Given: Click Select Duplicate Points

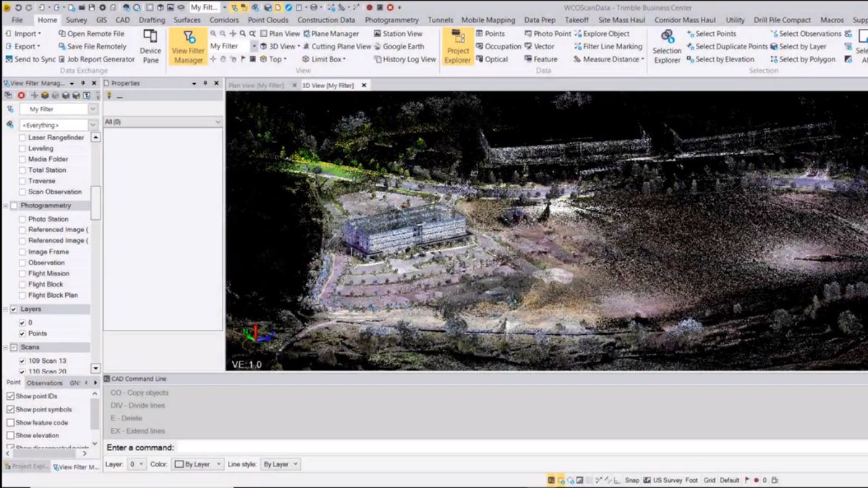Looking at the screenshot, I should click(x=727, y=46).
